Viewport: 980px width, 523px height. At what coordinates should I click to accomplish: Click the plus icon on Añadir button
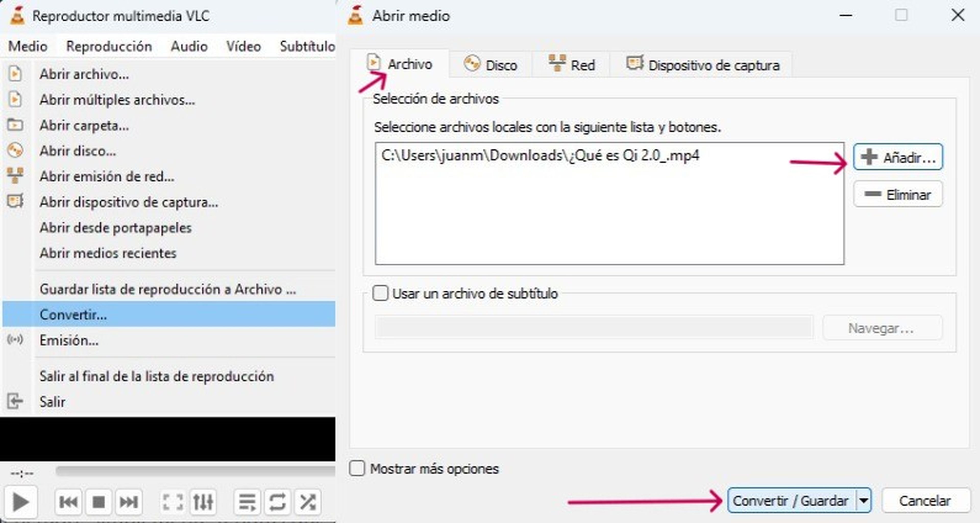(869, 157)
